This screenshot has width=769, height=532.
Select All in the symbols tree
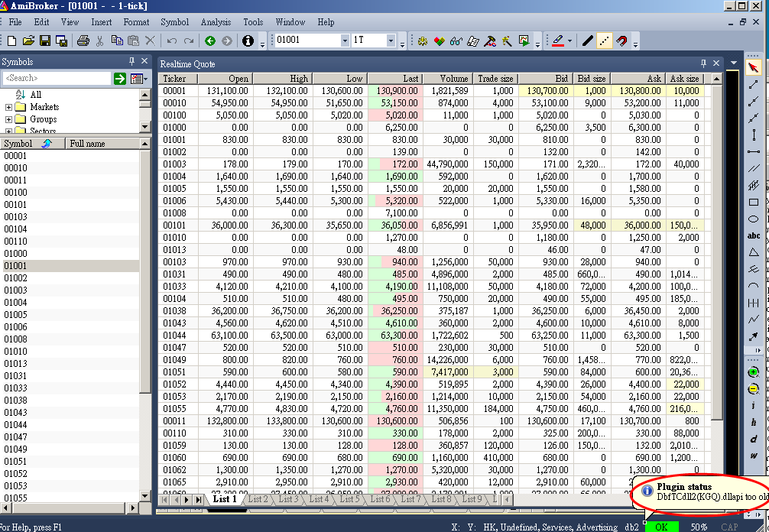[x=36, y=95]
